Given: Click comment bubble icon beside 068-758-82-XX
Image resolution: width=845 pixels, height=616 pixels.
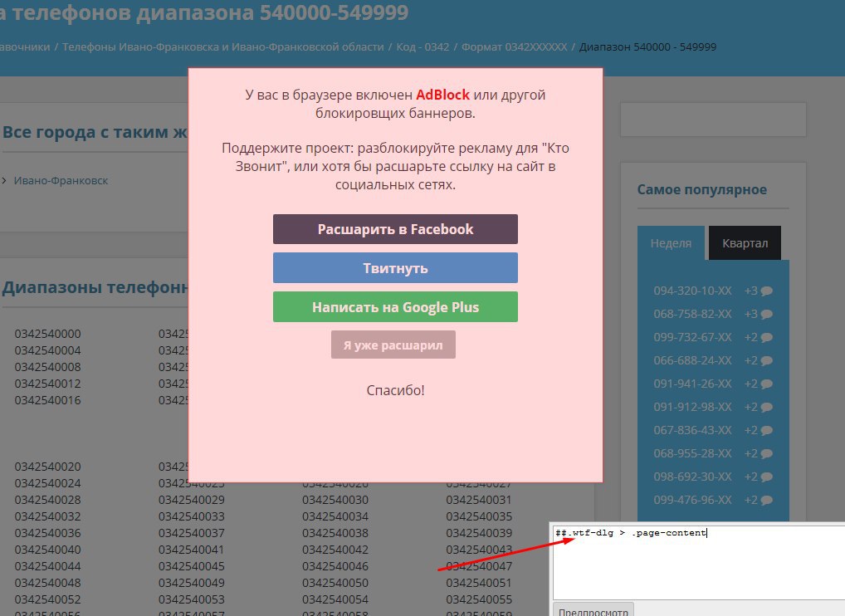Looking at the screenshot, I should (766, 314).
